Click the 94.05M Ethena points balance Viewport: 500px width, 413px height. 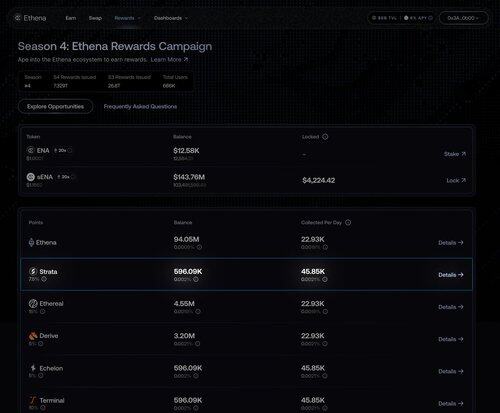click(x=186, y=239)
